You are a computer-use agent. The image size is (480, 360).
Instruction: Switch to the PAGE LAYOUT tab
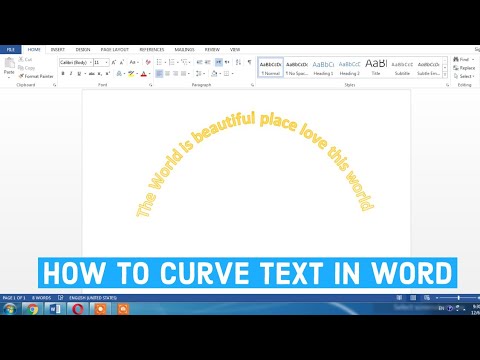(x=114, y=49)
